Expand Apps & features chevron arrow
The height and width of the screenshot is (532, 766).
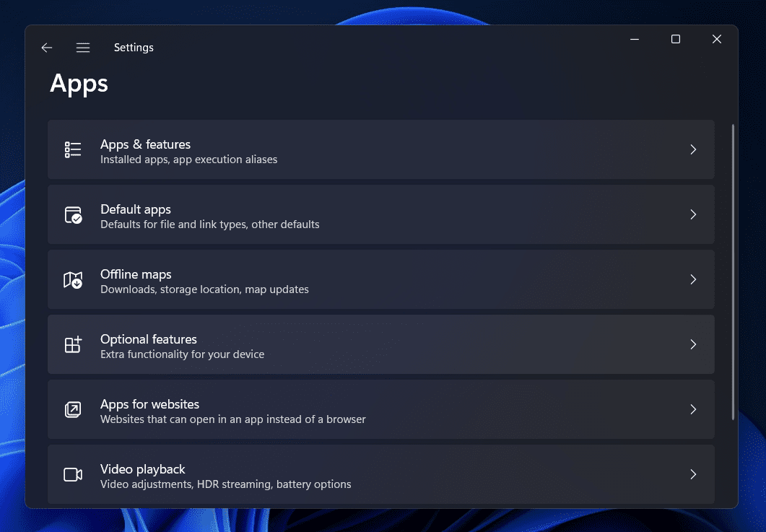693,149
